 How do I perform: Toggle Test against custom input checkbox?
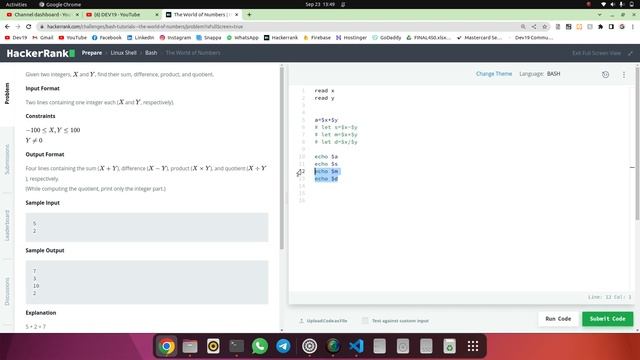pos(365,320)
